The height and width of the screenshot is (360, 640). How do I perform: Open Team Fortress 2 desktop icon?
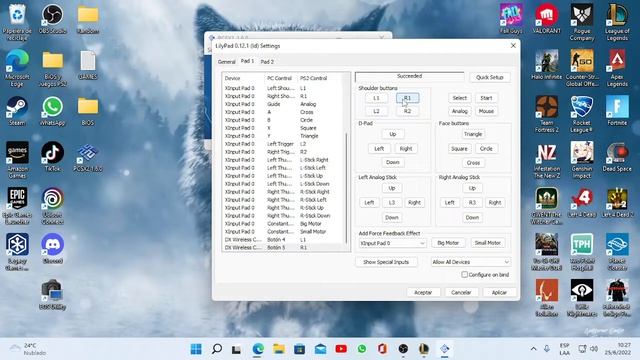point(547,114)
